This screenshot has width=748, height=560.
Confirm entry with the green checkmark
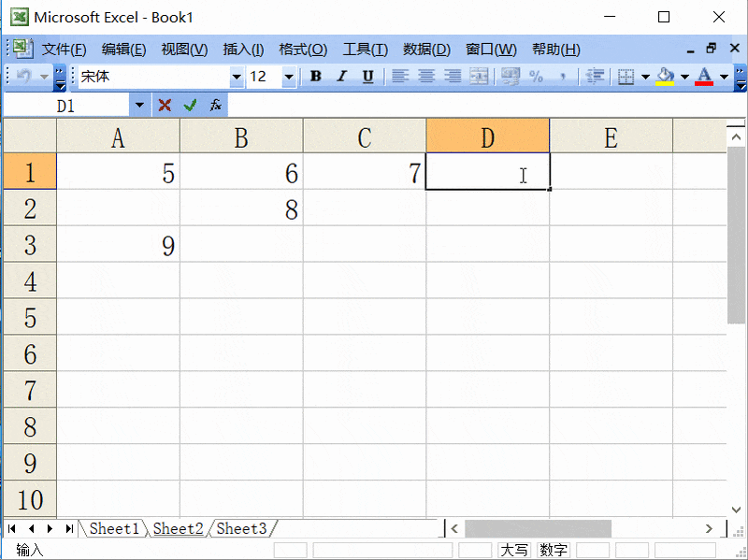[190, 105]
